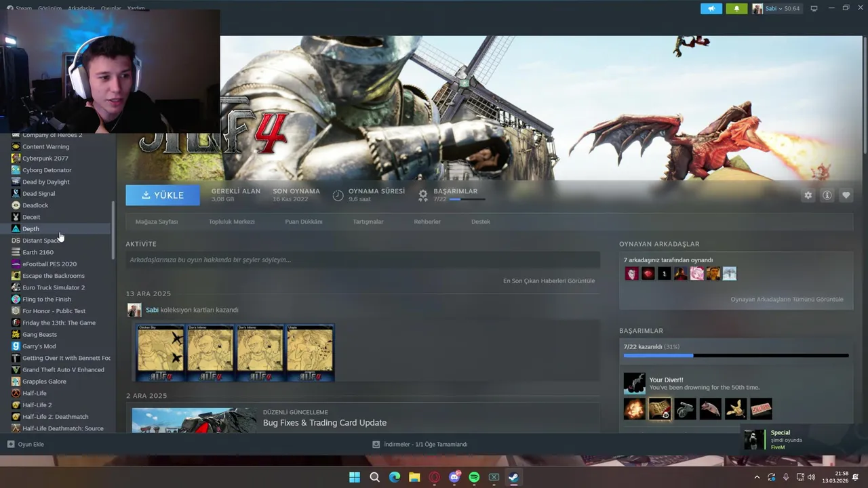Switch to Big Picture mode monitor icon
This screenshot has width=868, height=488.
coord(814,9)
